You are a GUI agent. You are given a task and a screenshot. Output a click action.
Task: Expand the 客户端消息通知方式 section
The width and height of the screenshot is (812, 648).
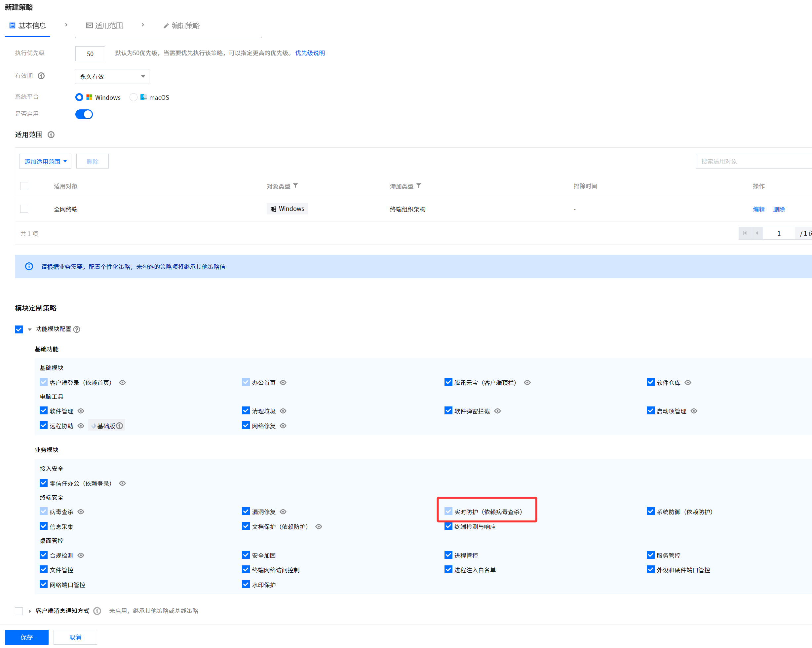coord(30,611)
